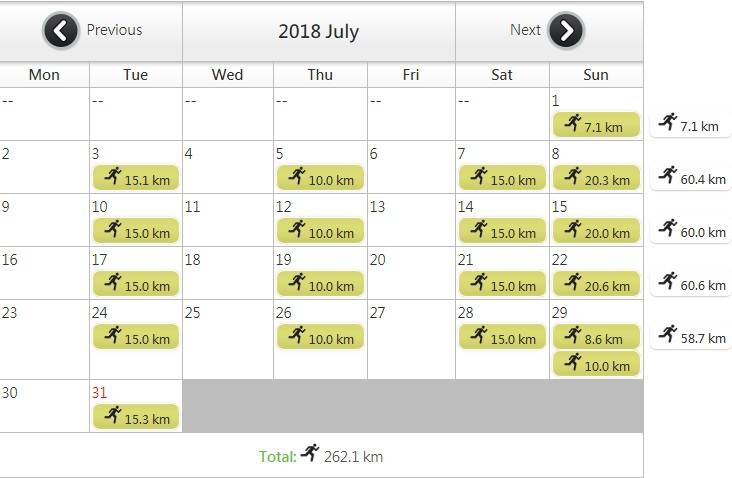
Task: Open the 10.0 km run on July 29
Action: [x=596, y=364]
